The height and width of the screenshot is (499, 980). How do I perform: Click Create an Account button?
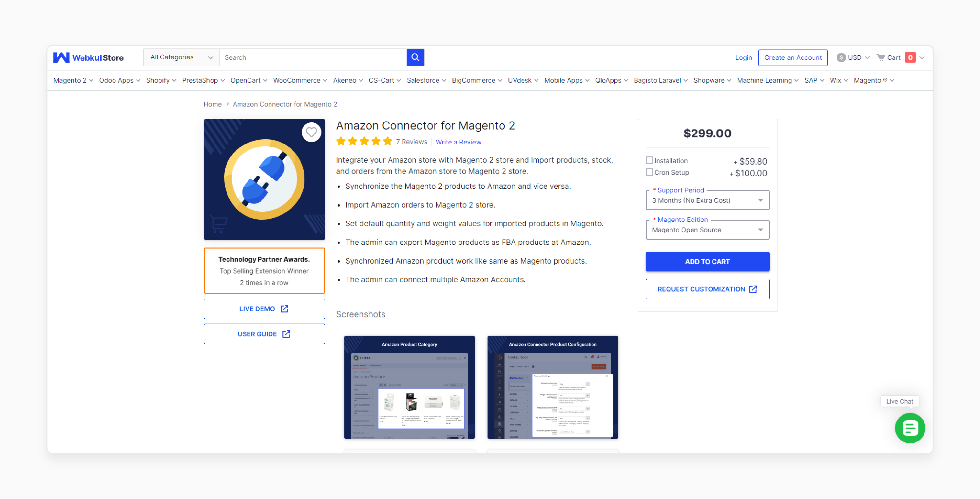click(x=793, y=57)
